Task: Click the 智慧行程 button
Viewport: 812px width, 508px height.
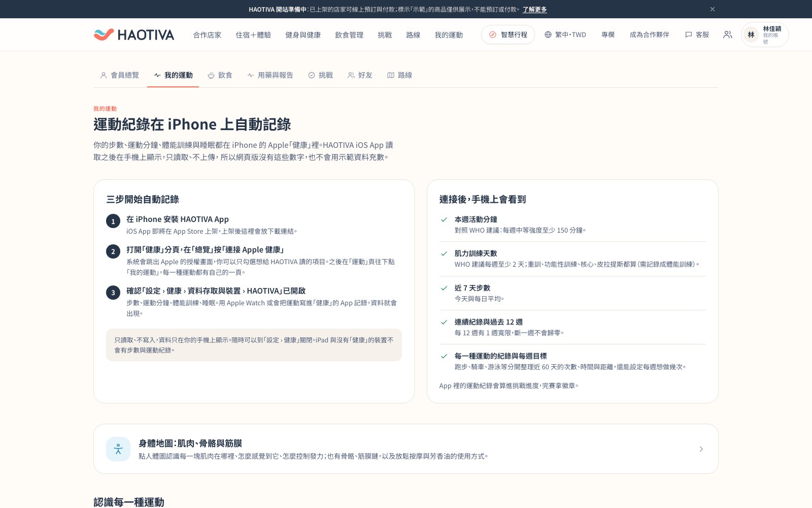Action: click(x=508, y=35)
